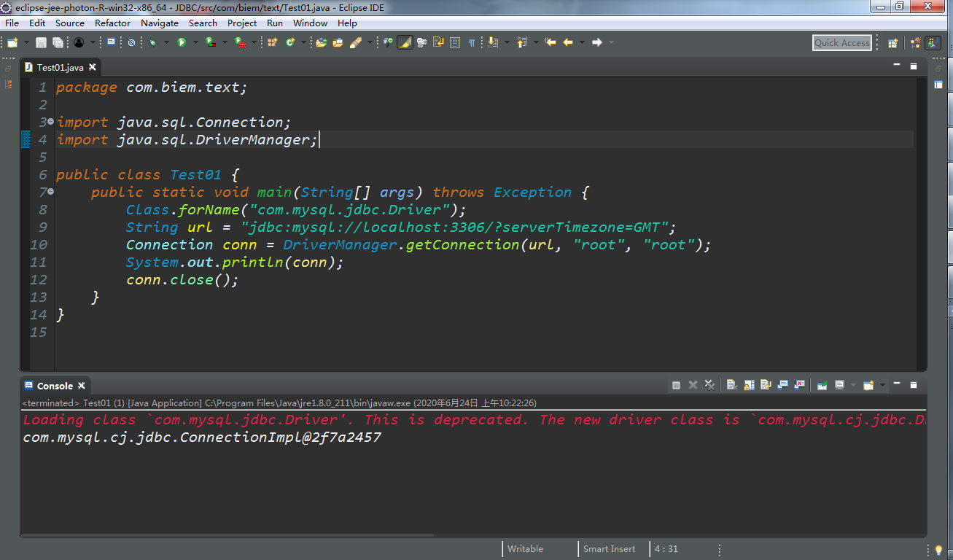The height and width of the screenshot is (560, 953).
Task: Click the Run with Coverage icon
Action: 210,42
